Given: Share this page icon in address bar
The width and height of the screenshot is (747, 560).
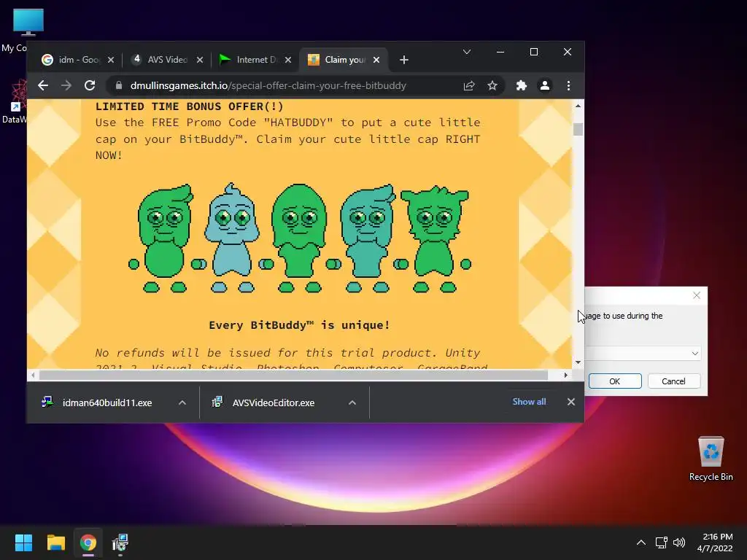Looking at the screenshot, I should click(469, 86).
